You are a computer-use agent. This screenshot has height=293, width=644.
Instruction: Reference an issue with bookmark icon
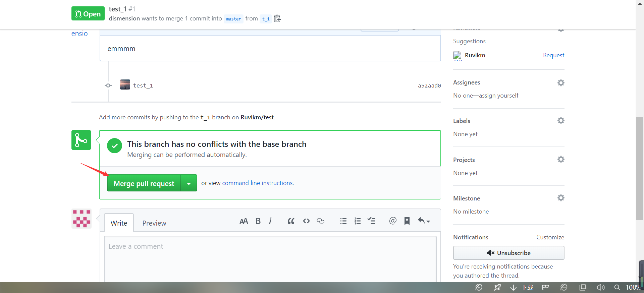[x=407, y=221]
